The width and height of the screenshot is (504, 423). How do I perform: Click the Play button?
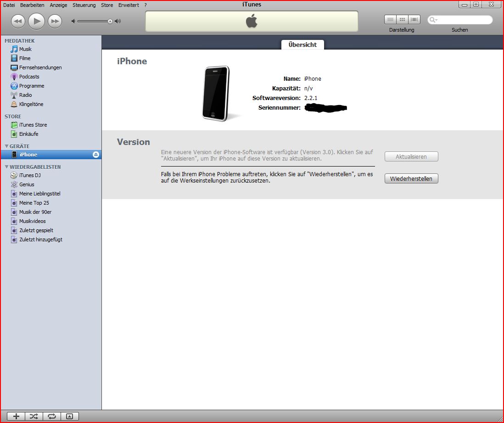click(37, 21)
